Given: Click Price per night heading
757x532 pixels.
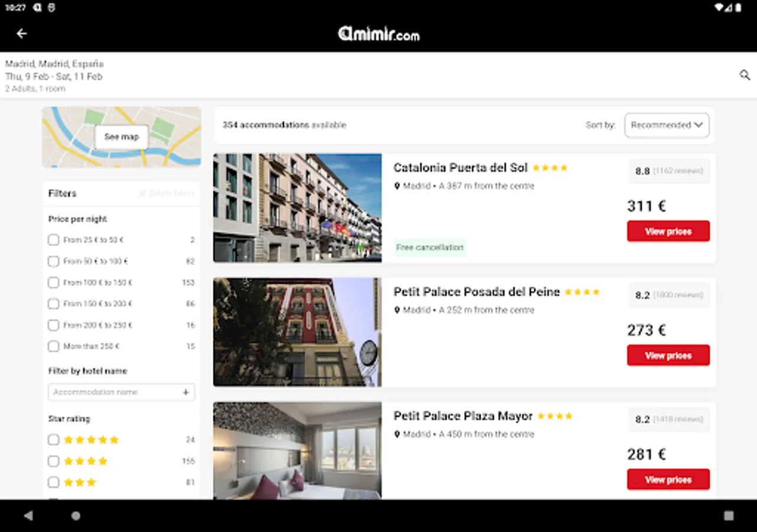Looking at the screenshot, I should [x=77, y=219].
